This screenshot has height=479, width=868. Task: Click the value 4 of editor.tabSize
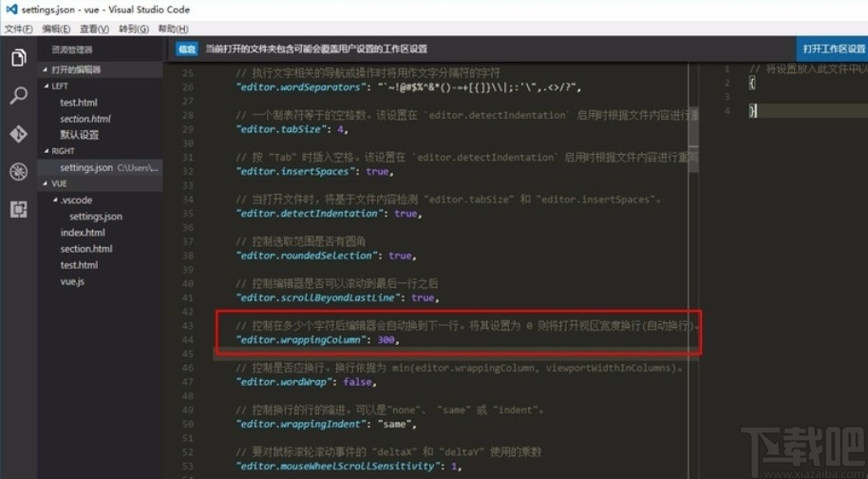pos(339,129)
